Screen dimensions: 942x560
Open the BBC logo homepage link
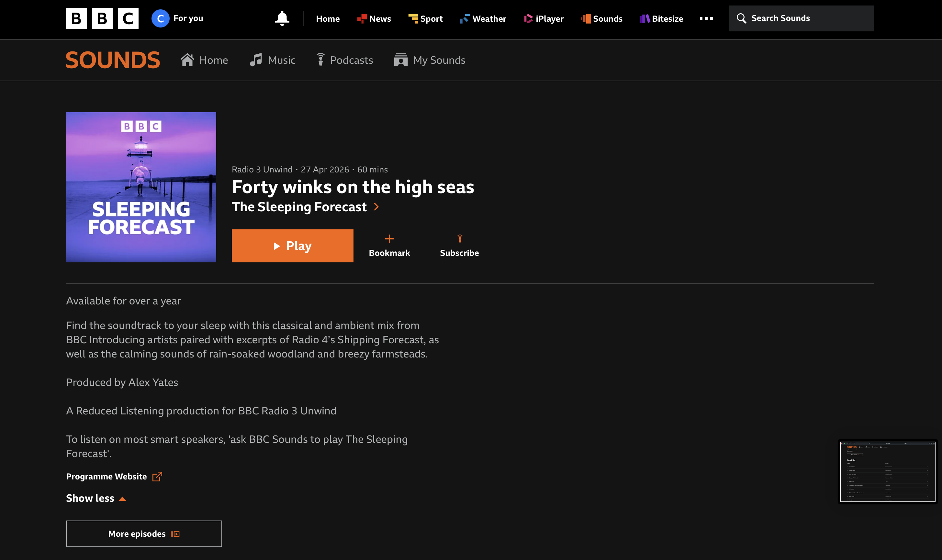tap(102, 18)
